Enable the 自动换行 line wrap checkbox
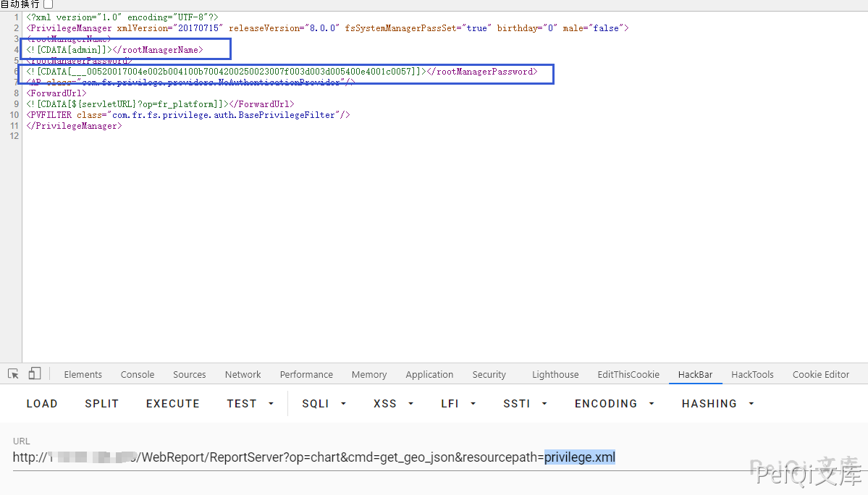 [48, 5]
